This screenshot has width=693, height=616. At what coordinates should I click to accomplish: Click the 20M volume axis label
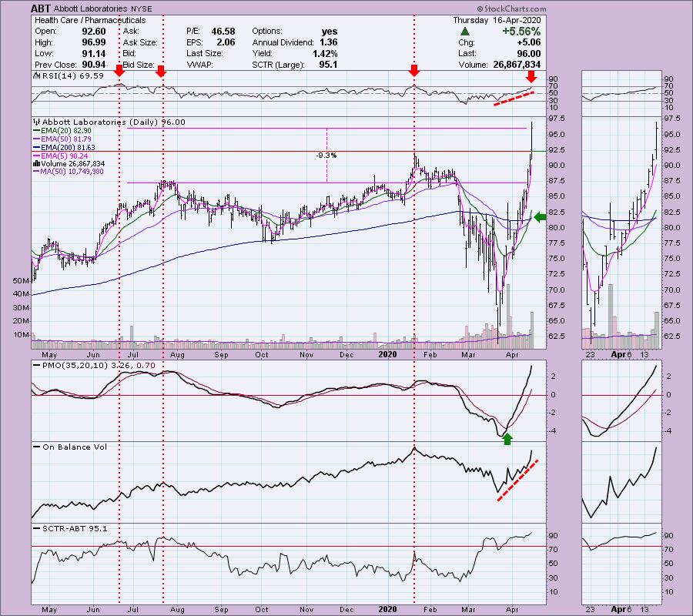[x=22, y=321]
